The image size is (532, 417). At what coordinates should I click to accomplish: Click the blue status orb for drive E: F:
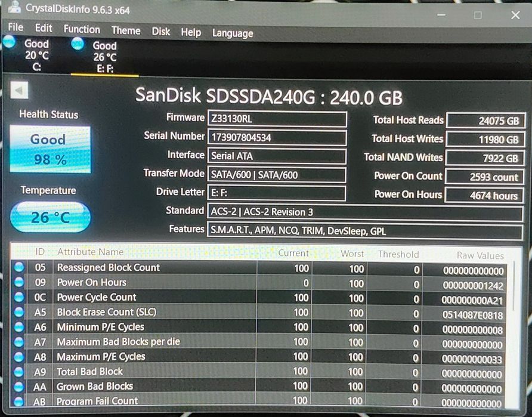pos(78,44)
